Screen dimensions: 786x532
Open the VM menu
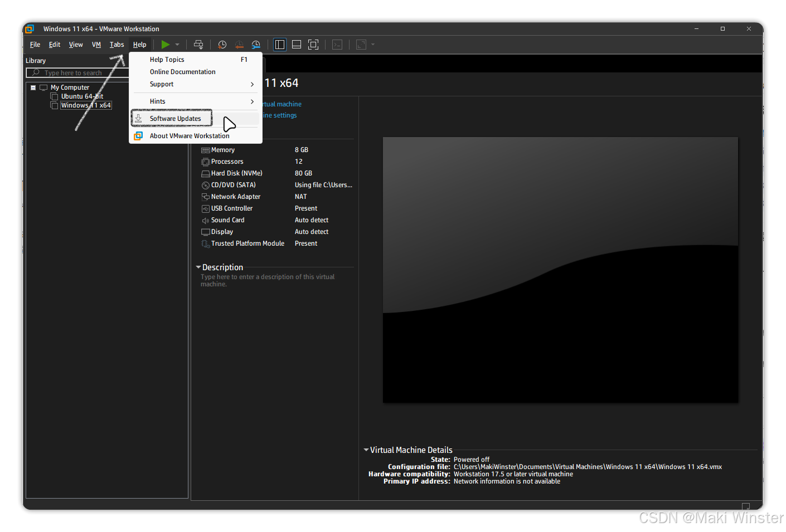pos(96,45)
